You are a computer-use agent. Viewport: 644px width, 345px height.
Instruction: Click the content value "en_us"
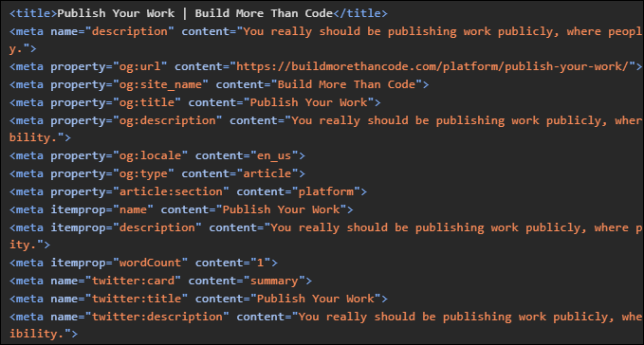(x=274, y=155)
